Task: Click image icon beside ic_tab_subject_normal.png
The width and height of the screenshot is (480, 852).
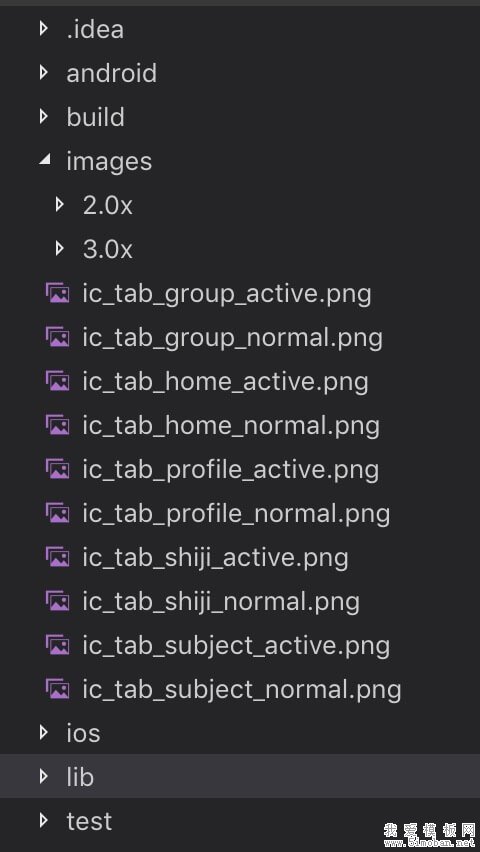Action: click(x=58, y=690)
